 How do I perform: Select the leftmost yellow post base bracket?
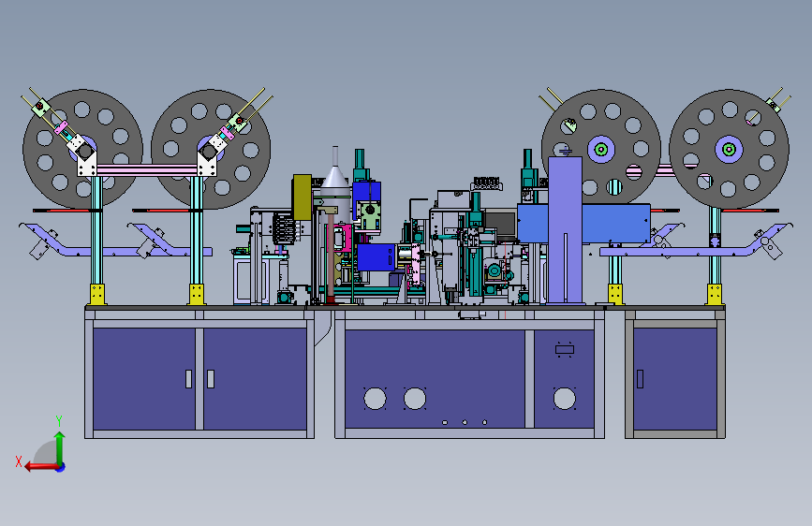97,294
